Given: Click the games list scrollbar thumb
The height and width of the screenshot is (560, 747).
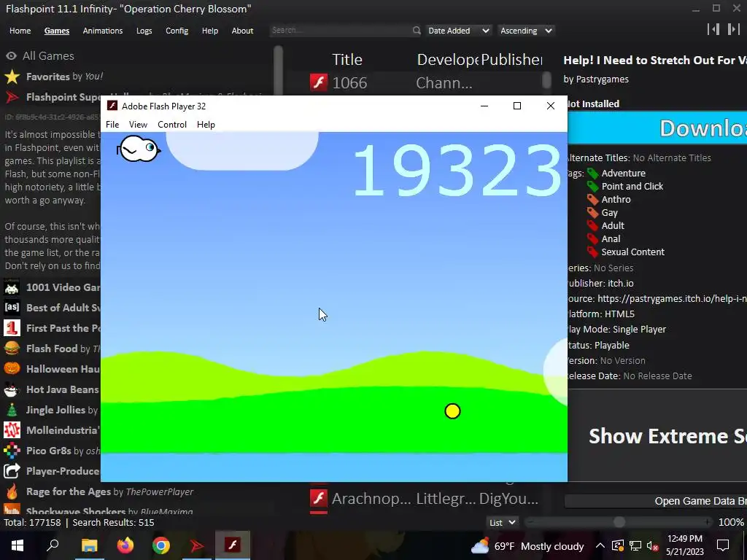Looking at the screenshot, I should [547, 80].
